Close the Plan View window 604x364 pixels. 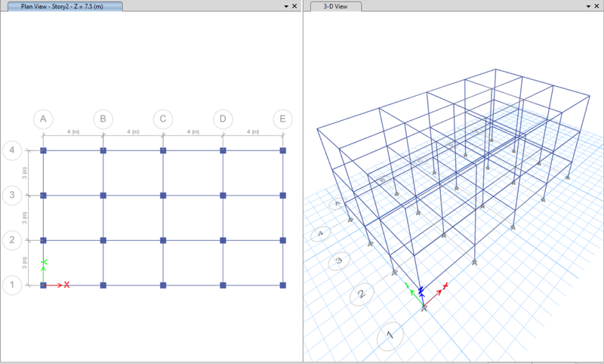click(294, 6)
